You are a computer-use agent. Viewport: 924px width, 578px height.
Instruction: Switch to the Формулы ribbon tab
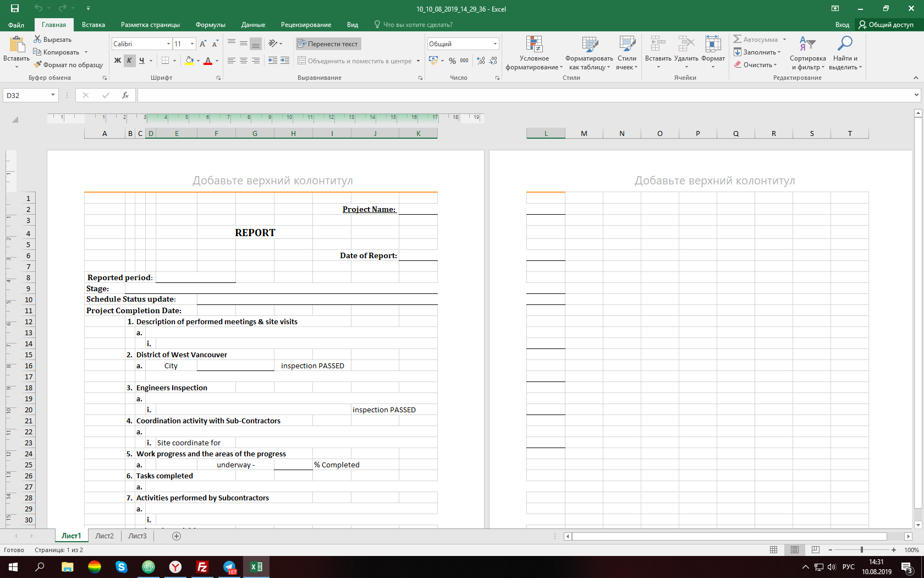211,25
